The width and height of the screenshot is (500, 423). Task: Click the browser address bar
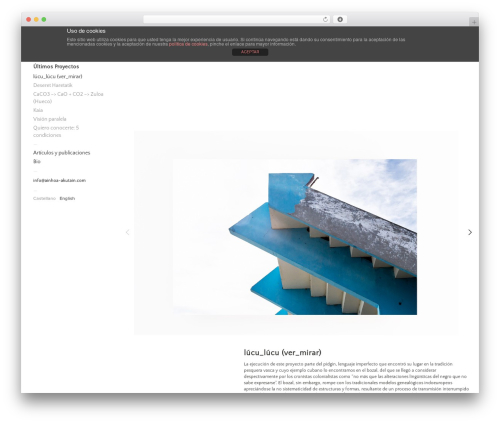click(x=237, y=19)
